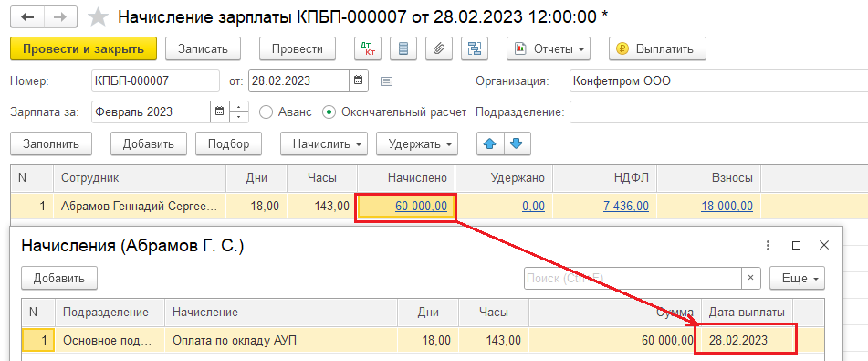Image resolution: width=868 pixels, height=361 pixels.
Task: Select the Аванс radio button
Action: 267,112
